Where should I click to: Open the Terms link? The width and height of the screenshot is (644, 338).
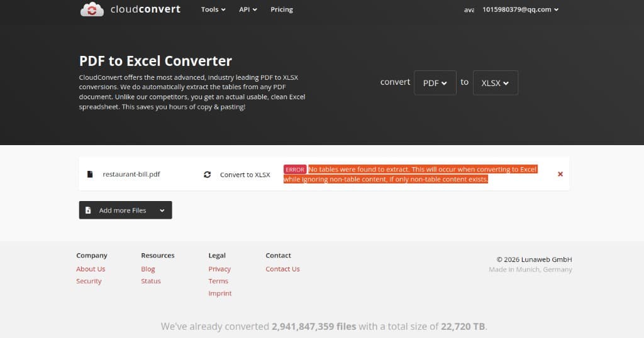[x=218, y=281]
